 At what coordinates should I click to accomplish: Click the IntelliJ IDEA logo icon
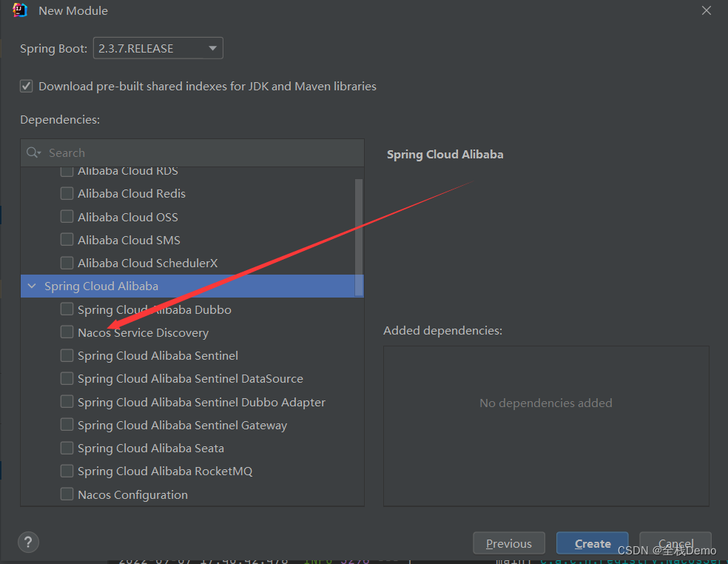point(20,10)
